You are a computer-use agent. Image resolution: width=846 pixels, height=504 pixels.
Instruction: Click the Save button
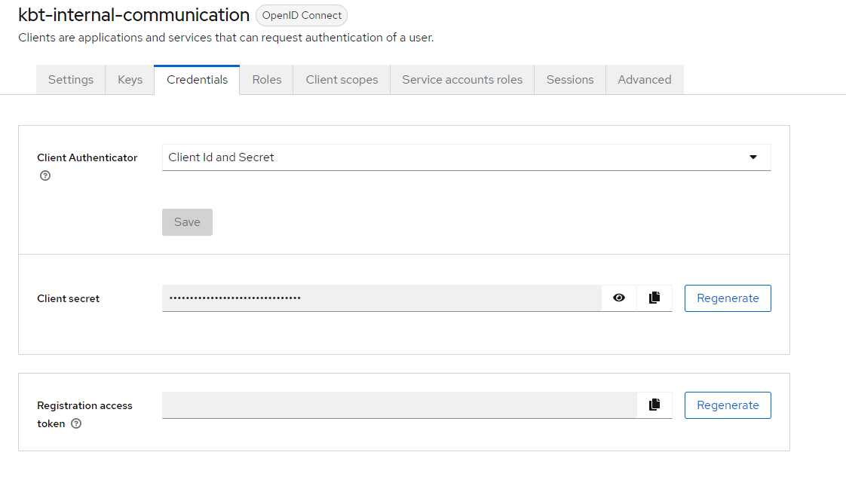(187, 222)
